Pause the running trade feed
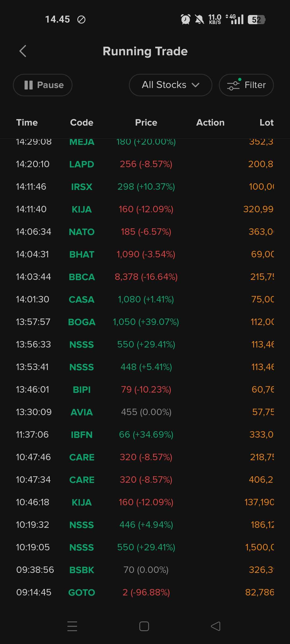Screen dimensions: 290x644 click(x=43, y=85)
